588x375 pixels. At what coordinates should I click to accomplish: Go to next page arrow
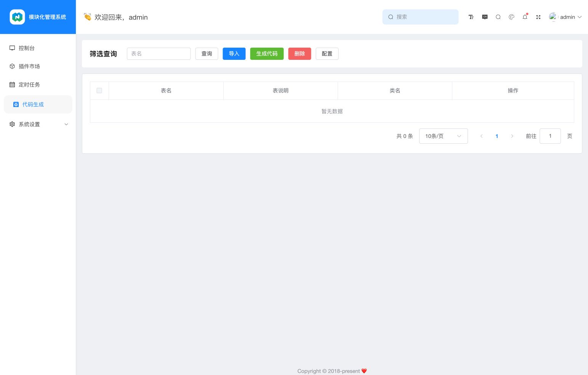[x=512, y=136]
